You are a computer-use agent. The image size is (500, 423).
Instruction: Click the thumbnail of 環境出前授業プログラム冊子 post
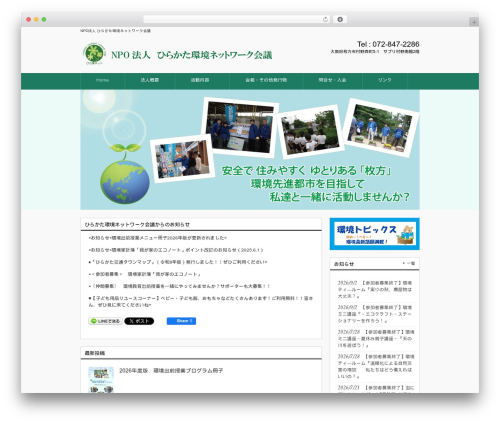point(101,380)
